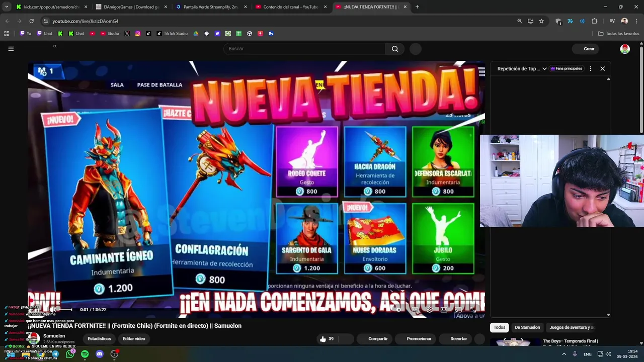The image size is (644, 362).
Task: Open the tab search dropdown arrow
Action: 7,7
